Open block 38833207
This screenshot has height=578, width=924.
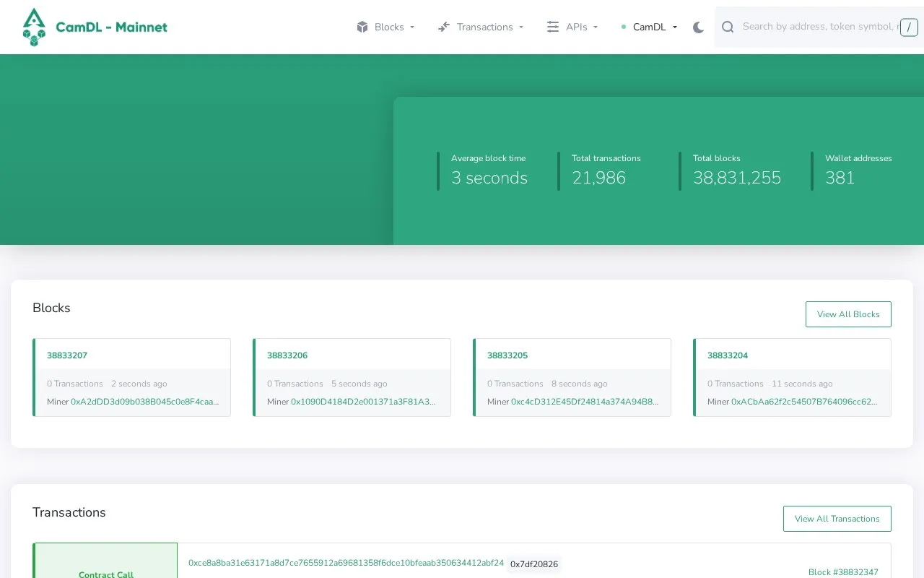coord(67,355)
